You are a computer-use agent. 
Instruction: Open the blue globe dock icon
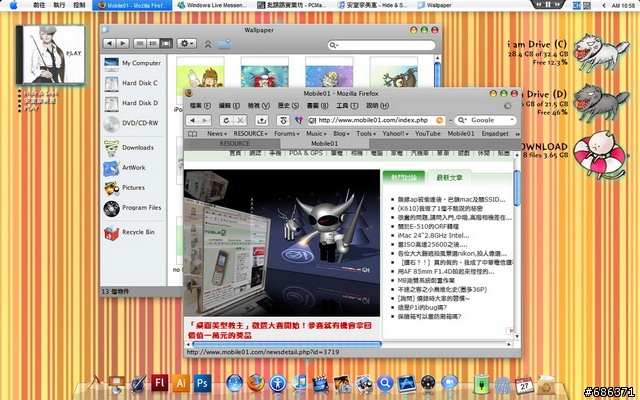[x=234, y=383]
